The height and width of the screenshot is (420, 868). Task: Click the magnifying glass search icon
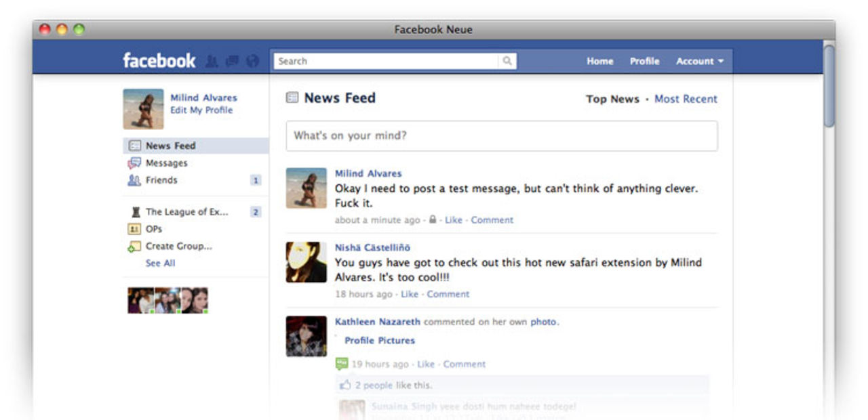pos(507,61)
